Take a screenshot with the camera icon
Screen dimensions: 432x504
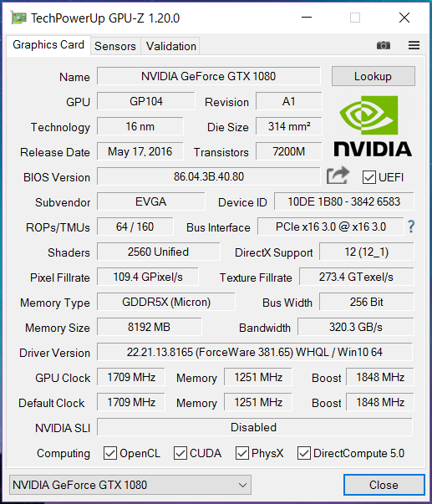tap(384, 45)
